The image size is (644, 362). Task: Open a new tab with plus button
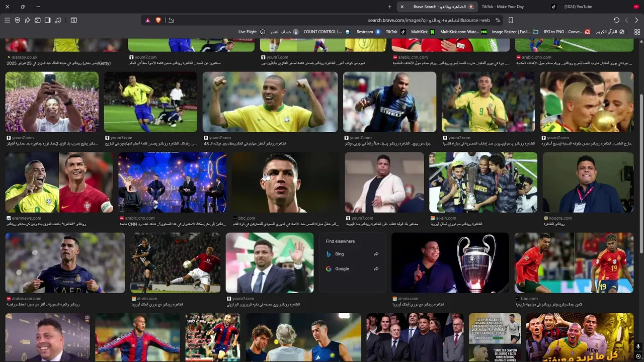click(389, 7)
